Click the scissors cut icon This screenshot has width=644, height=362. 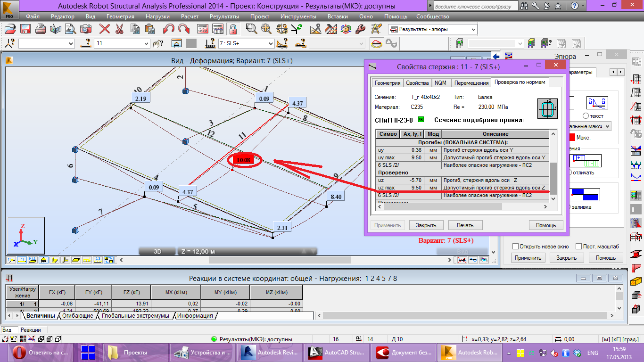click(x=119, y=29)
